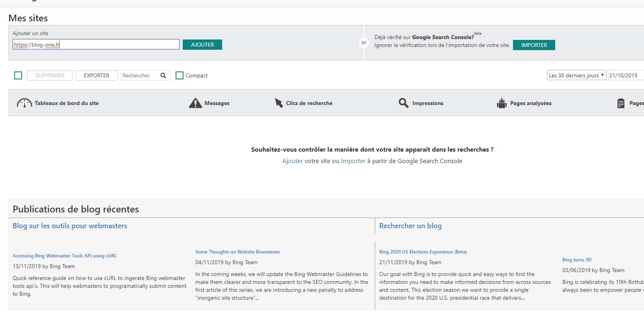This screenshot has height=321, width=644.
Task: Open 'Some Thoughts on Website Boundaries' post
Action: (x=238, y=252)
